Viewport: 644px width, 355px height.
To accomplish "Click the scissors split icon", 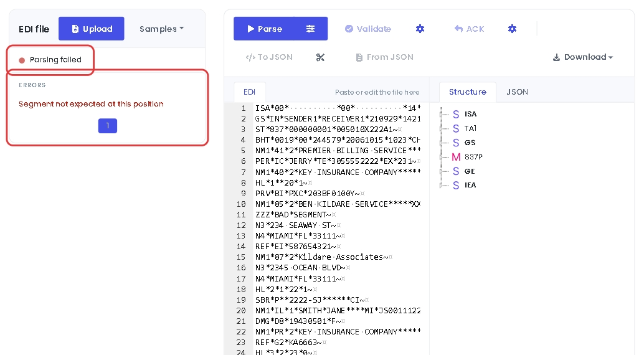I will 320,57.
